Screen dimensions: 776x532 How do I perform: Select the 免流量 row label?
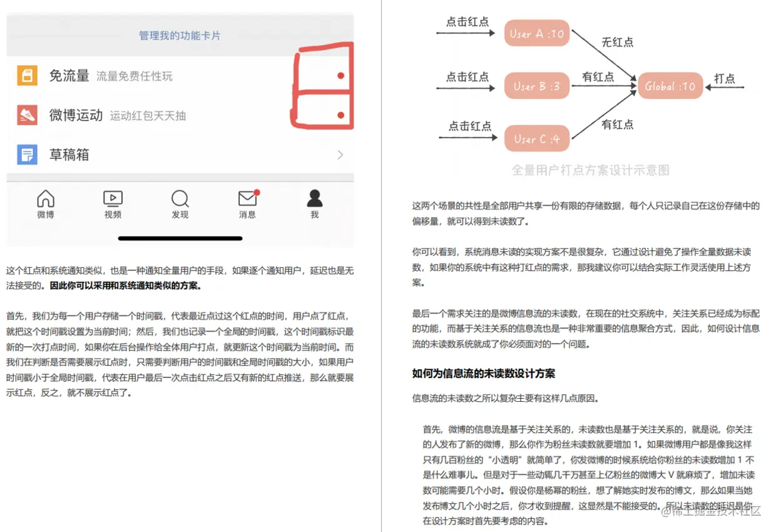[69, 76]
